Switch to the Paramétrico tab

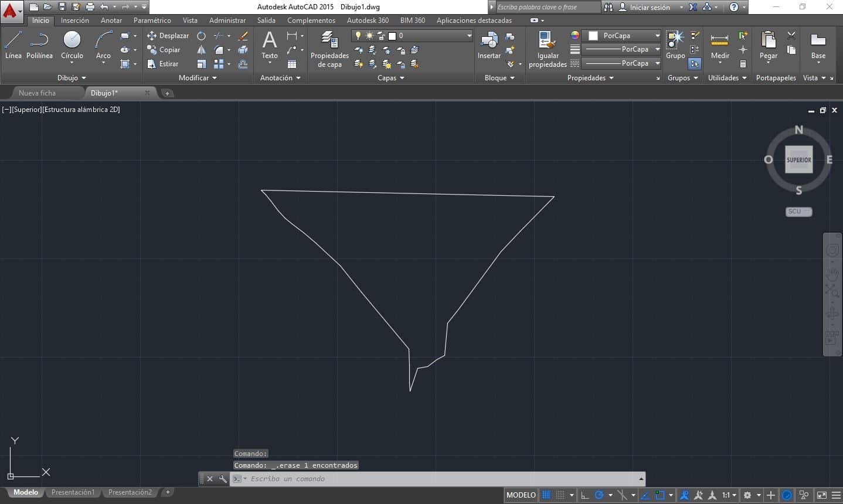(152, 21)
